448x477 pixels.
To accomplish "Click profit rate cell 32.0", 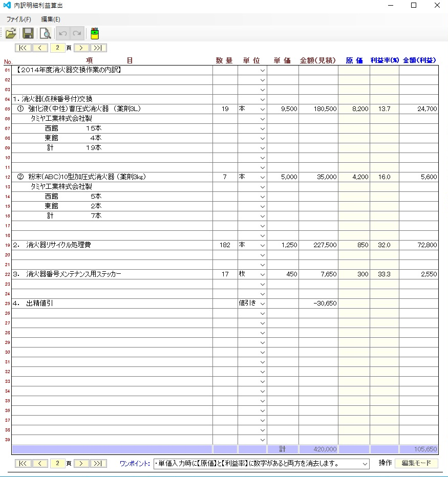I will (385, 245).
